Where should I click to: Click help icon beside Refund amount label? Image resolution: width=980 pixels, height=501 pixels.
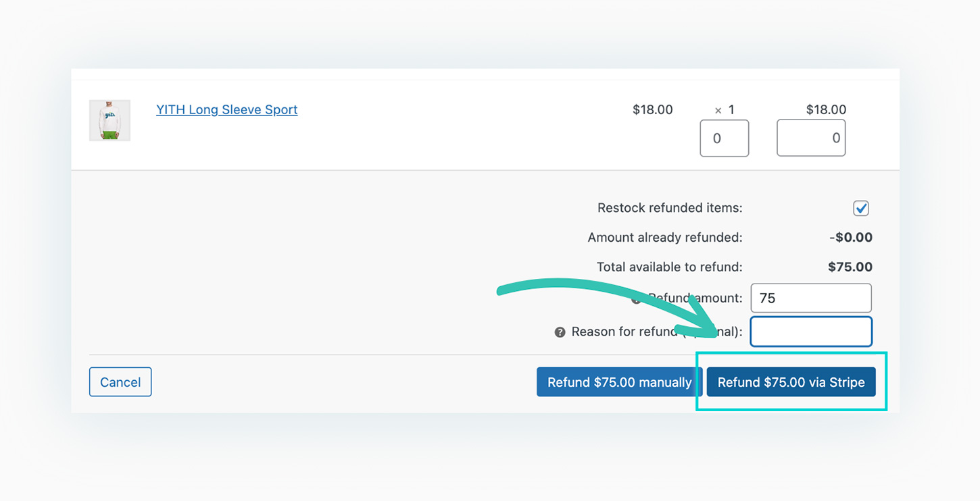click(x=636, y=299)
